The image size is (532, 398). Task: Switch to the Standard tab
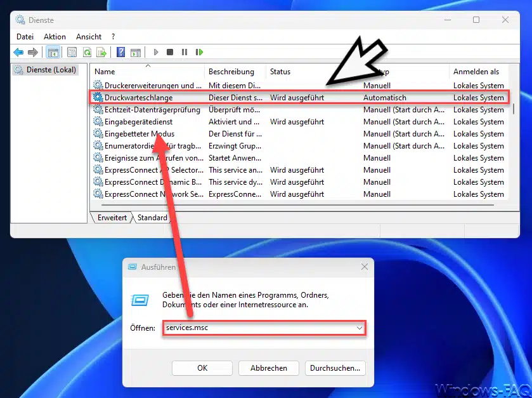pos(152,218)
